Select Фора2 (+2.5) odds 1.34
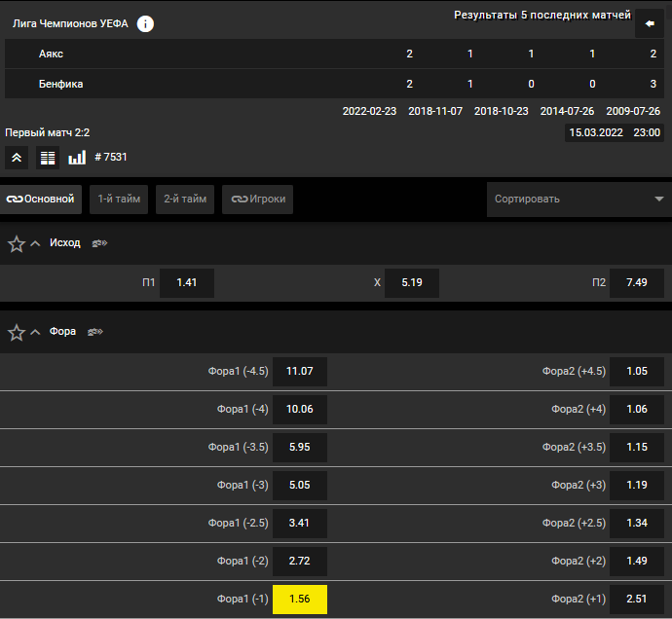672x619 pixels. [x=637, y=523]
